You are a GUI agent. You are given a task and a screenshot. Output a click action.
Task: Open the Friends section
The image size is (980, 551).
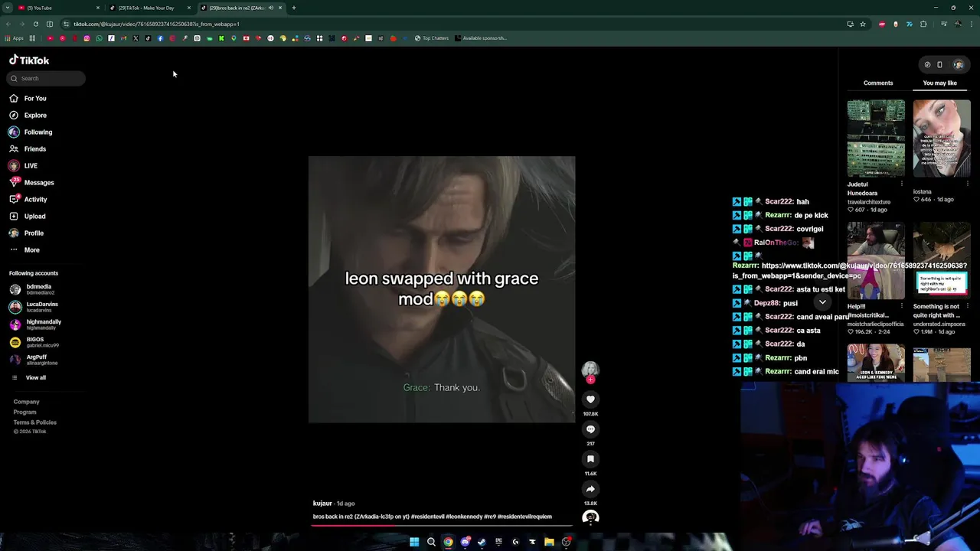28,148
